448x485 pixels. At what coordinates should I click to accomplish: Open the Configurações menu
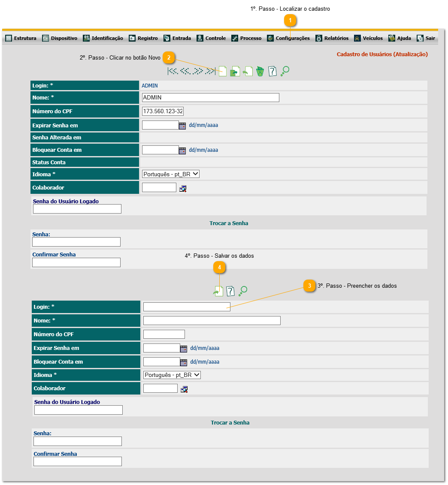point(288,38)
